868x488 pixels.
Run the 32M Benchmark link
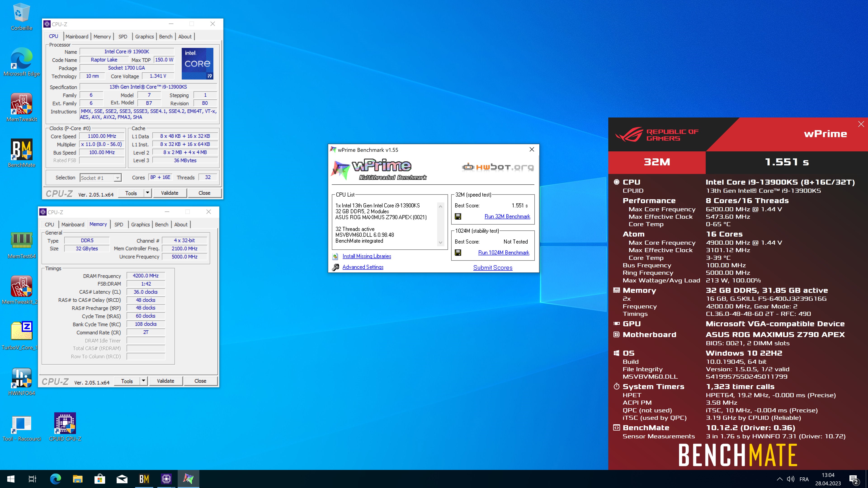(507, 216)
